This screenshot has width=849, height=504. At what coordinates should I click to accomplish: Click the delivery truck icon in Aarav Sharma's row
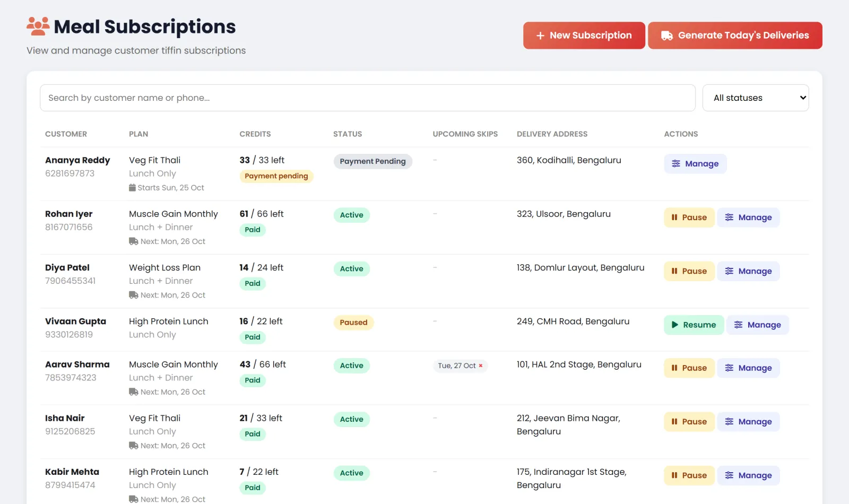click(134, 392)
